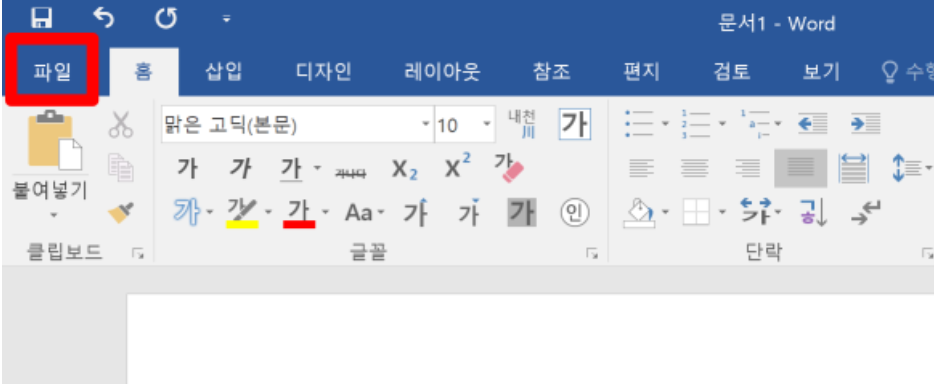The image size is (934, 384).
Task: Cut selection with scissors icon
Action: (121, 126)
